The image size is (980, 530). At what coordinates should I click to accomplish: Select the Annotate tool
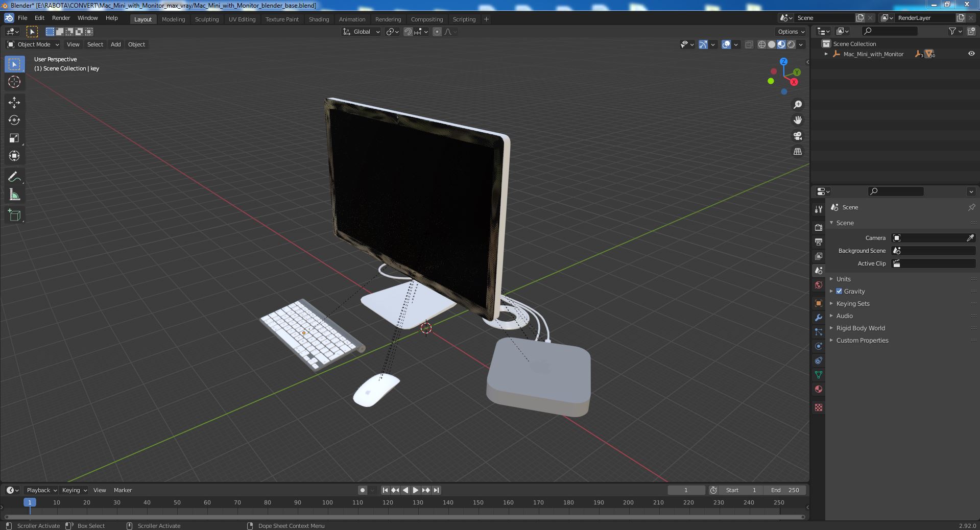14,177
